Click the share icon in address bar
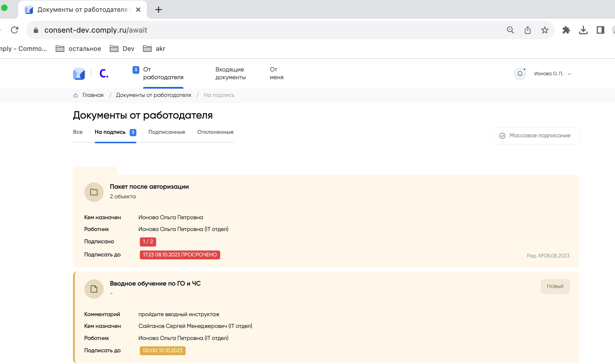 point(528,30)
